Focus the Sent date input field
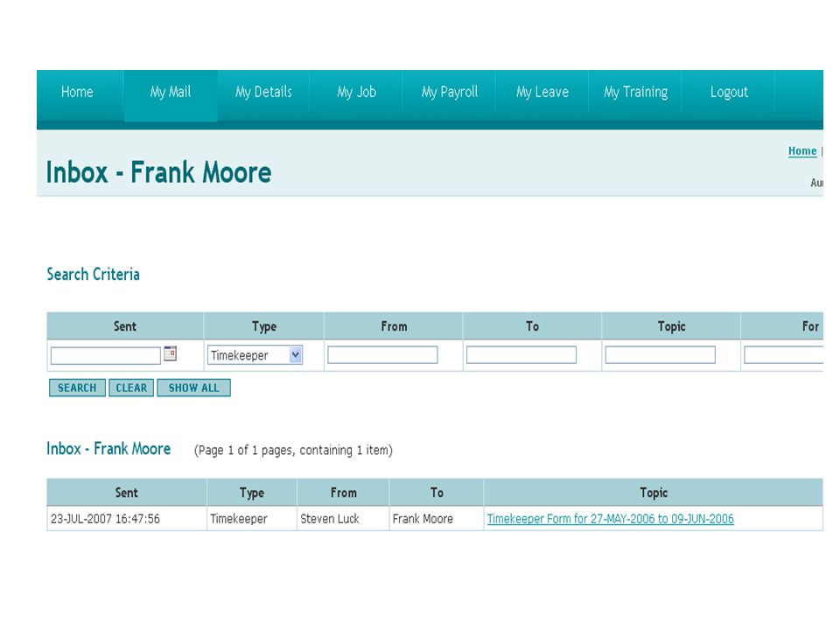The height and width of the screenshot is (630, 840). 106,356
